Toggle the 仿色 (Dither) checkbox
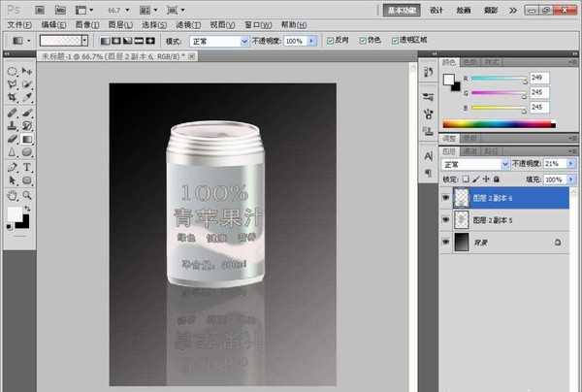This screenshot has width=582, height=392. [362, 41]
